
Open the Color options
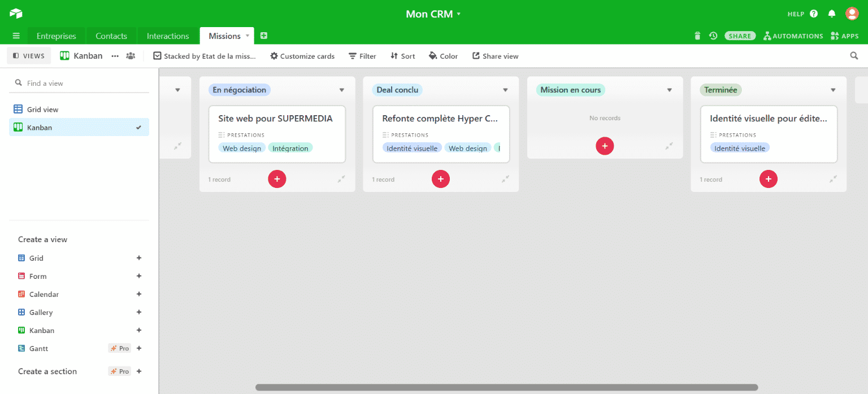[444, 56]
